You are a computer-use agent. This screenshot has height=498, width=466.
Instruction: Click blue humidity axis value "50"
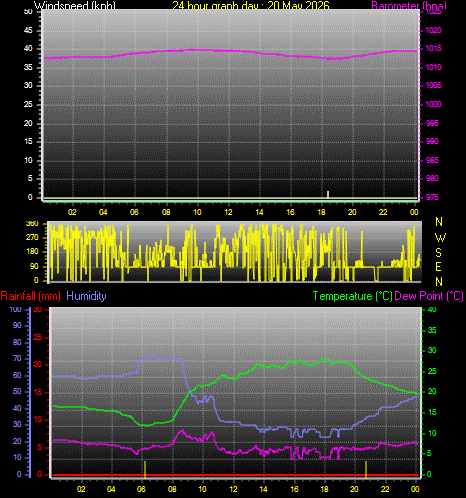[x=17, y=391]
